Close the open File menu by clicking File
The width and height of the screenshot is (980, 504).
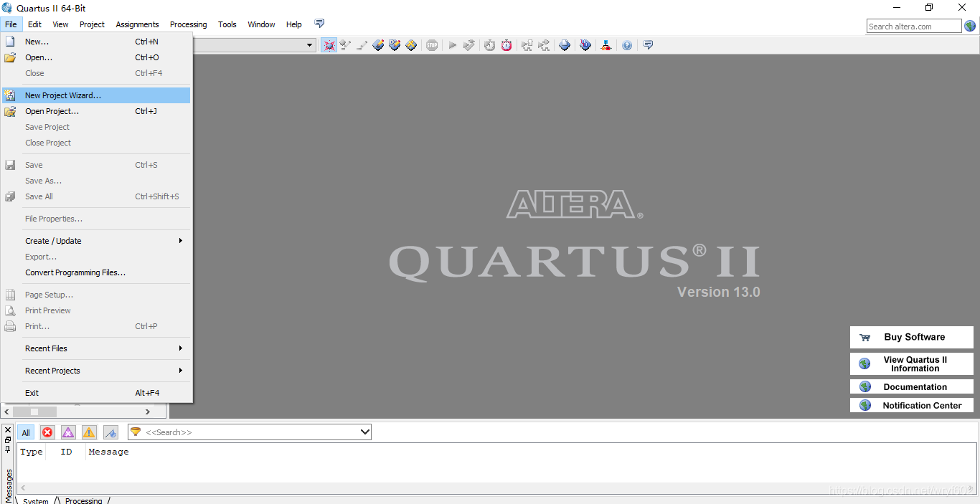tap(11, 24)
